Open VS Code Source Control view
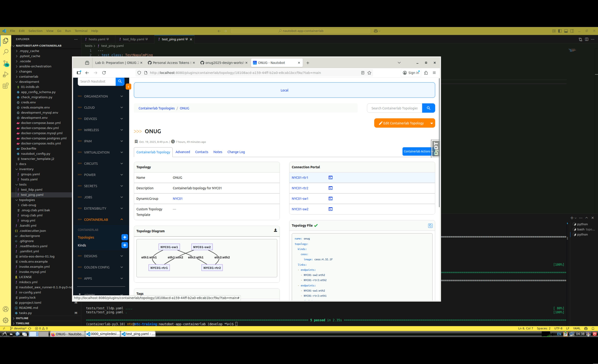This screenshot has height=364, width=598. pos(6,63)
